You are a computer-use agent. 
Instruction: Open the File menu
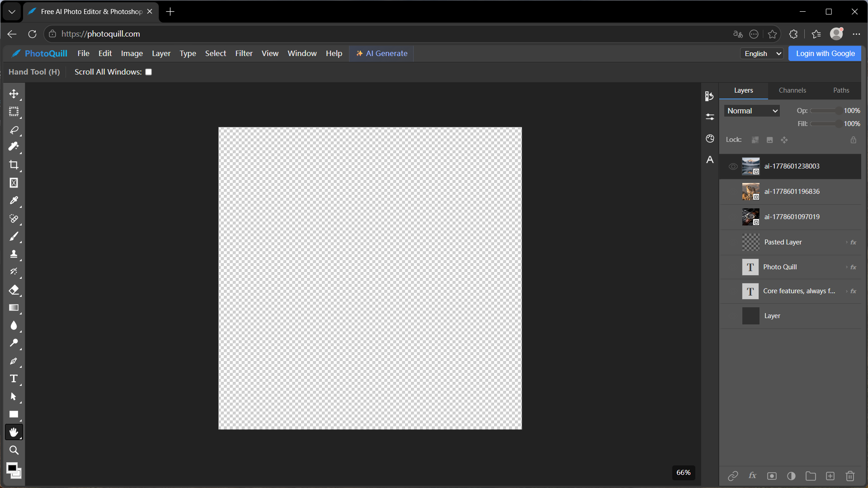pyautogui.click(x=83, y=53)
